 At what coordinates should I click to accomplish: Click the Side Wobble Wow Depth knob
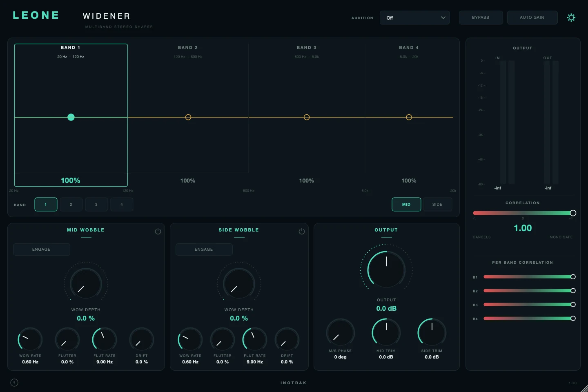(x=239, y=283)
